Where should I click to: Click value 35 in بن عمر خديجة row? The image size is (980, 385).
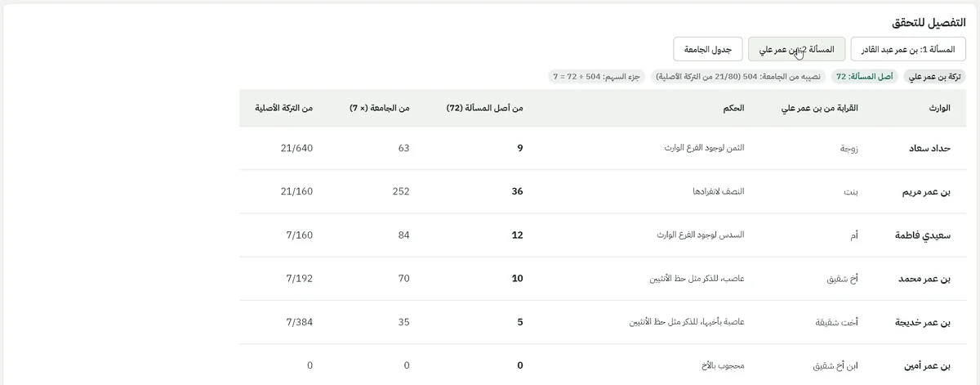403,322
